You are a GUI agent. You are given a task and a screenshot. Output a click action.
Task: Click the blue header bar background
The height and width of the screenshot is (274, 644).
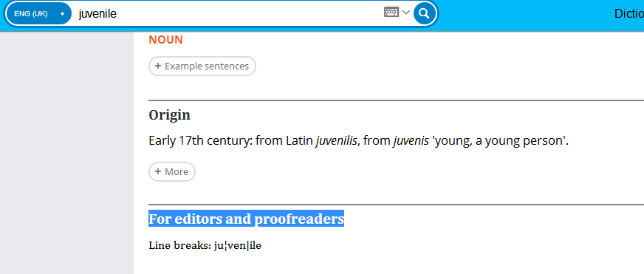pyautogui.click(x=526, y=16)
